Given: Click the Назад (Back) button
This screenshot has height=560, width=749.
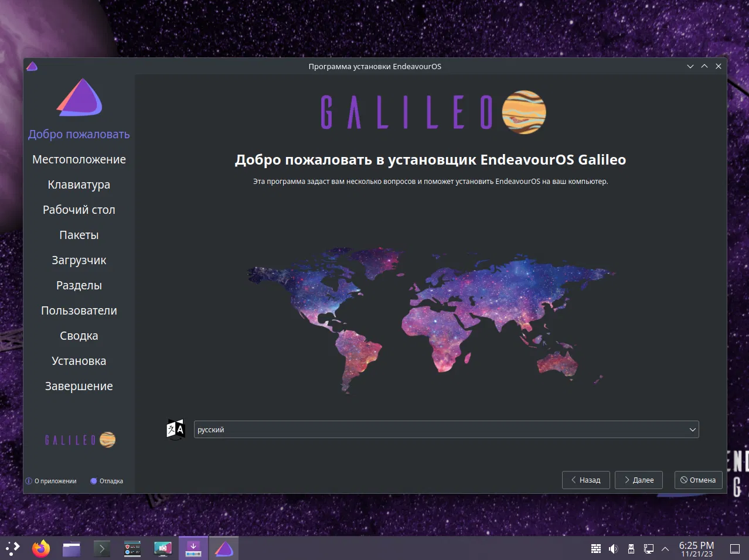Looking at the screenshot, I should tap(585, 480).
